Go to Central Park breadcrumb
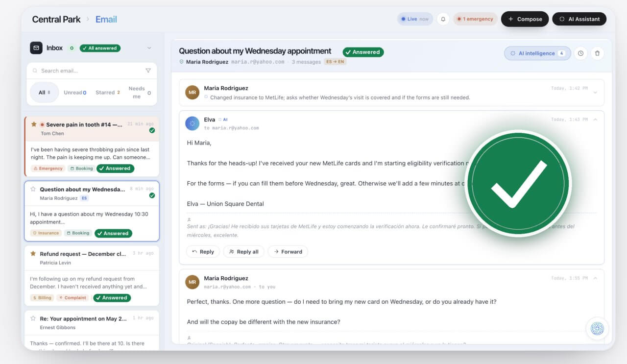This screenshot has width=627, height=364. [x=56, y=20]
